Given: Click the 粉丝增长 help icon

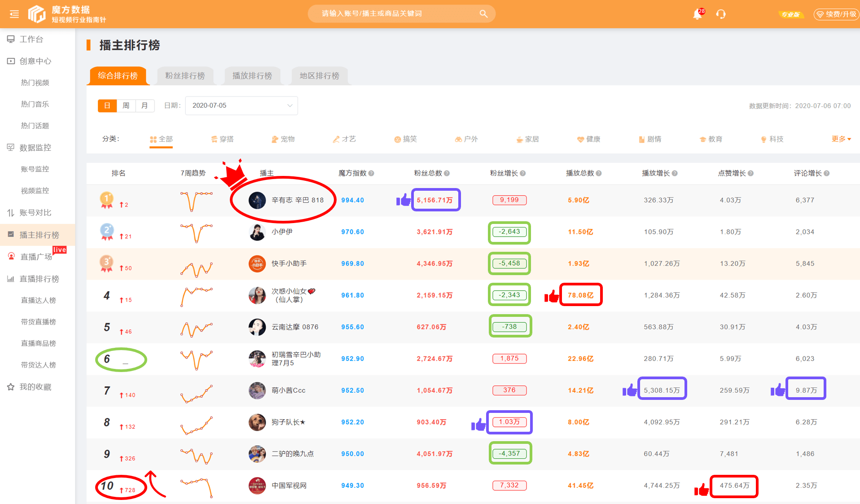Looking at the screenshot, I should click(x=523, y=173).
